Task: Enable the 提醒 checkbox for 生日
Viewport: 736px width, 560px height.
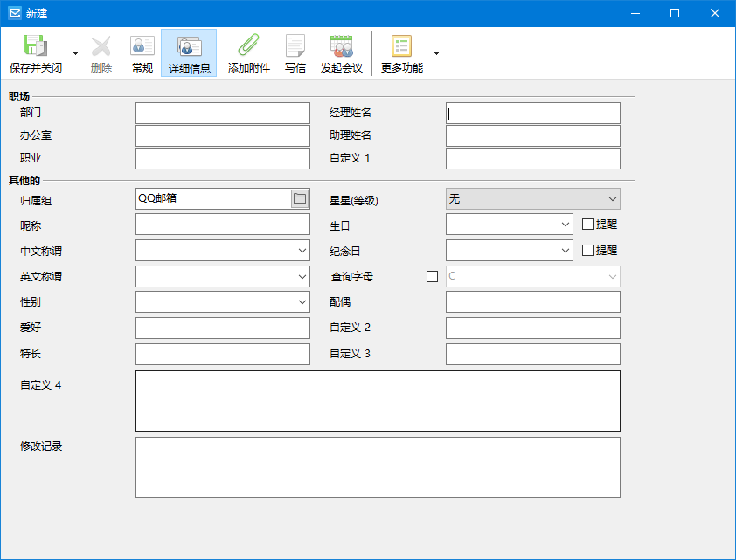Action: [x=587, y=225]
